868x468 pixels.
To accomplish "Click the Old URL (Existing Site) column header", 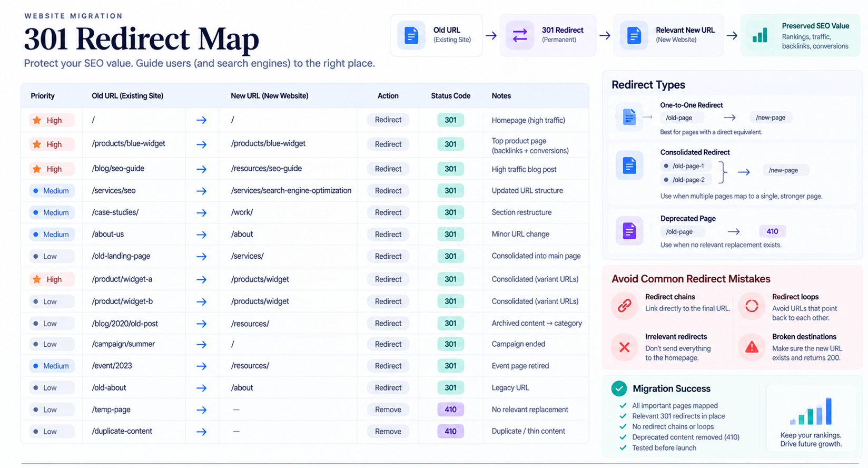I will click(x=127, y=96).
